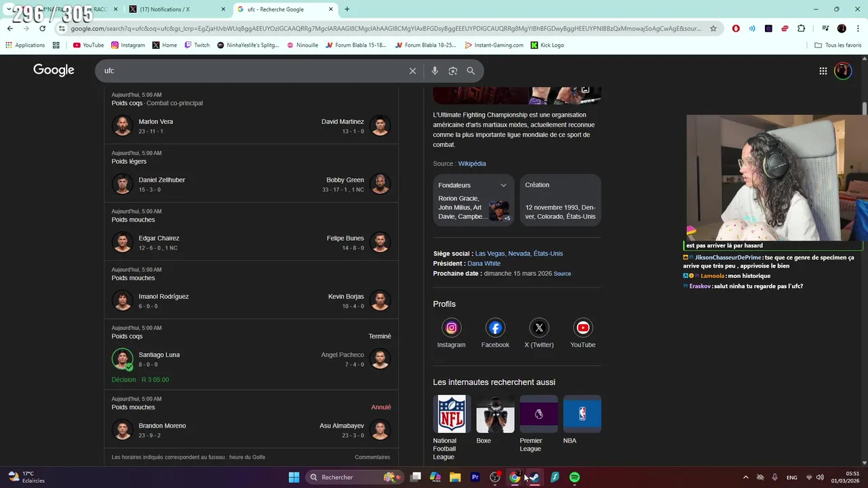Open the Instant-Gaming.com bookmark

point(494,45)
